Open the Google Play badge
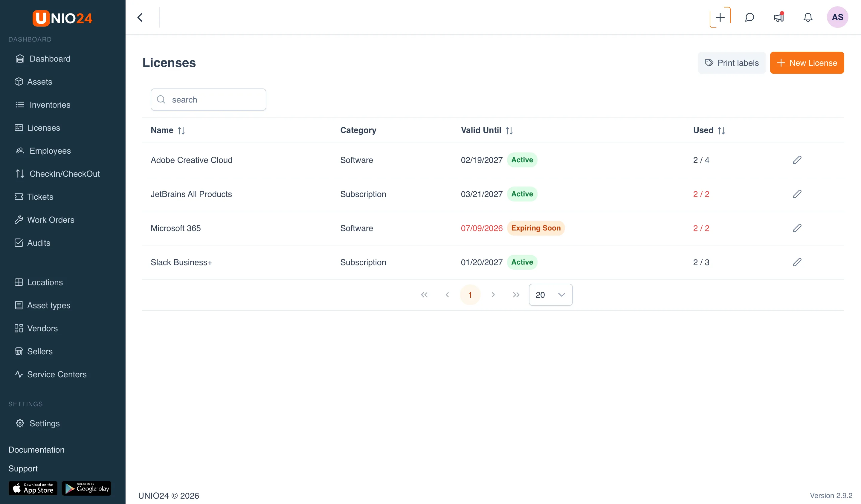Viewport: 861px width, 504px height. 86,488
